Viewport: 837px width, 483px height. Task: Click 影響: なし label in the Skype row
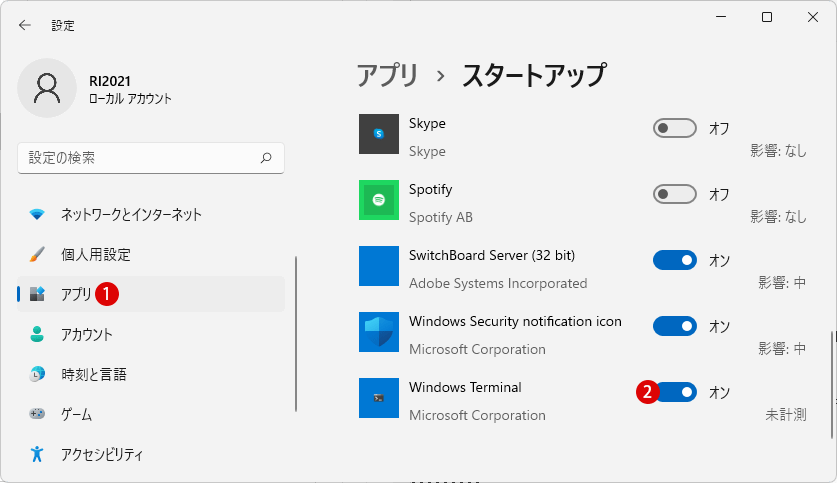tap(778, 151)
